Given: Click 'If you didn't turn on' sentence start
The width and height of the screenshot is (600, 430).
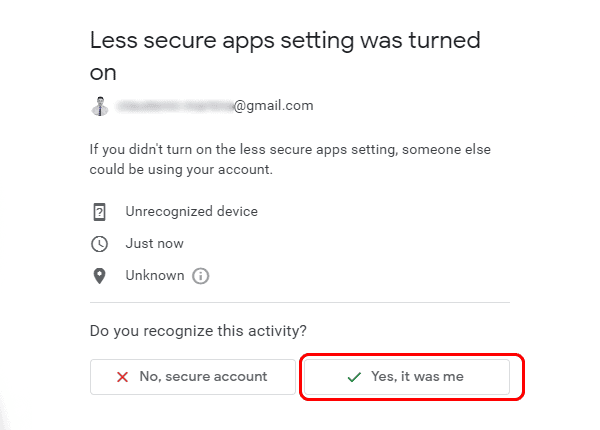Looking at the screenshot, I should [x=150, y=150].
